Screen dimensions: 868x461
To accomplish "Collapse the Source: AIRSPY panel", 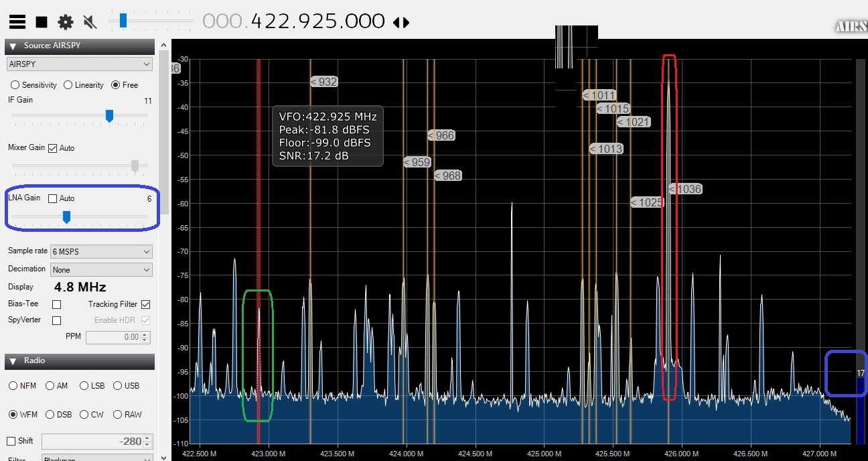I will [x=13, y=46].
